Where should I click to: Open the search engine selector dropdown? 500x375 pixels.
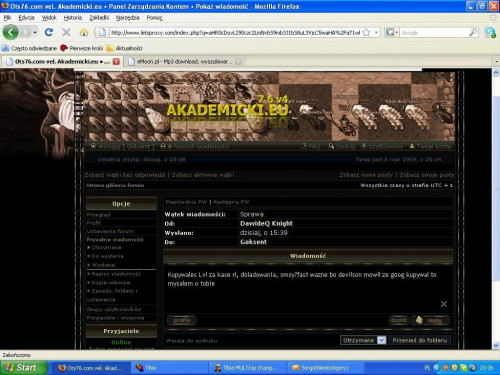(392, 32)
